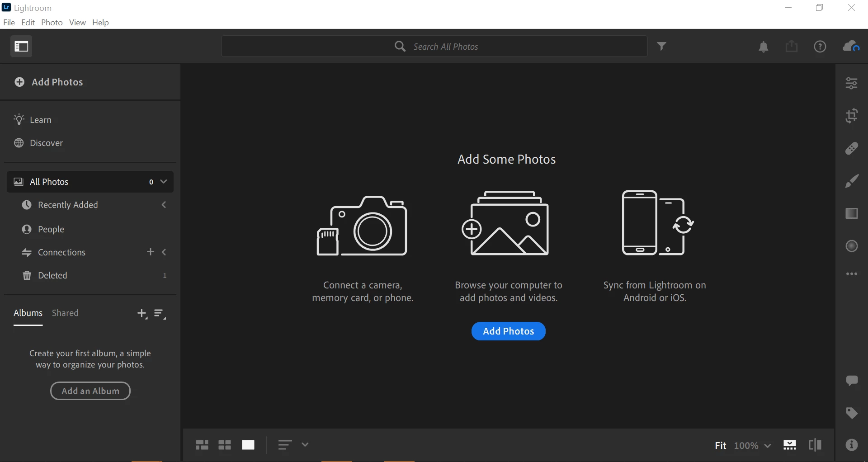Open the Learn section
Screen dimensions: 868x462
(33, 120)
